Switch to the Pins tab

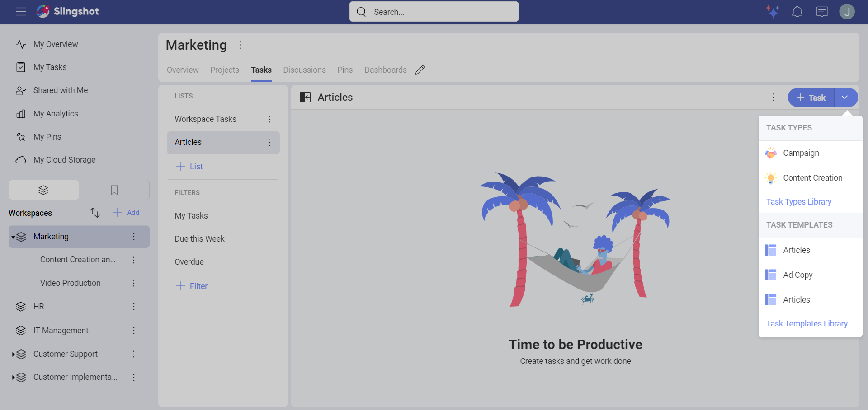point(345,70)
